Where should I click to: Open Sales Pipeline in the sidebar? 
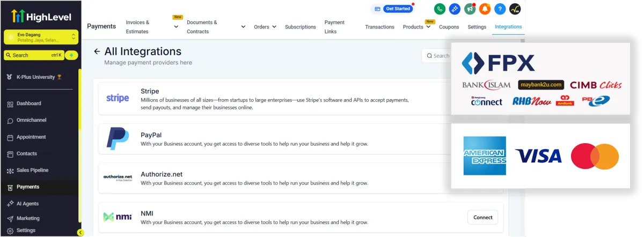point(32,171)
